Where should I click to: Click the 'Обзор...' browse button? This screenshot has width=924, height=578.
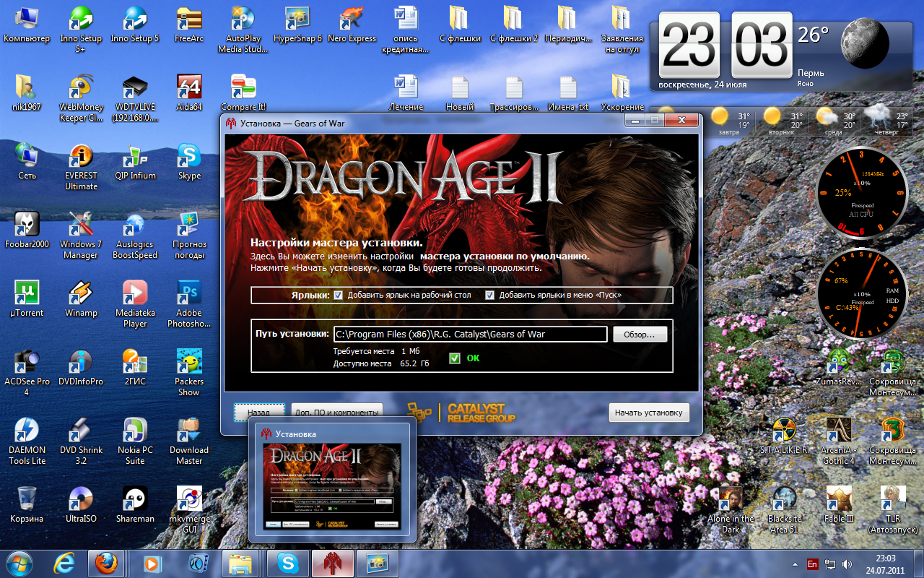coord(640,335)
